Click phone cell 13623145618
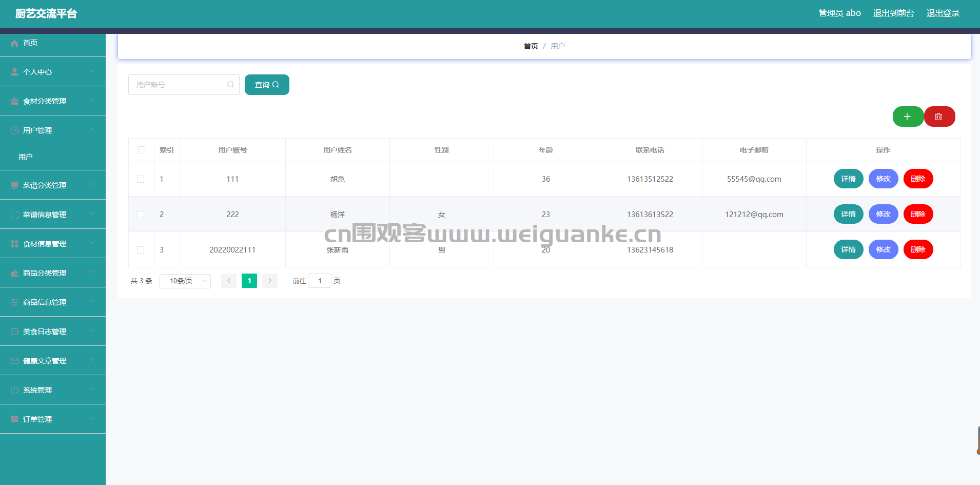This screenshot has width=980, height=485. point(650,250)
